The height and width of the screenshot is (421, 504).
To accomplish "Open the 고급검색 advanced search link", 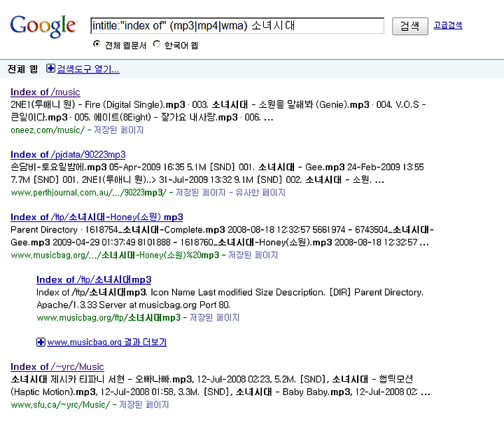I will [448, 25].
